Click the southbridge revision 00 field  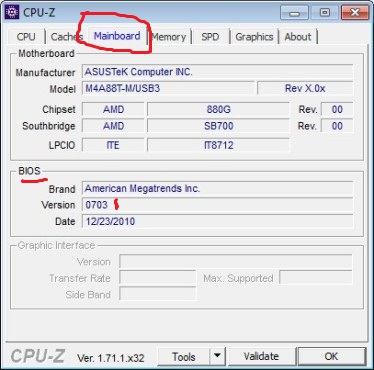337,126
